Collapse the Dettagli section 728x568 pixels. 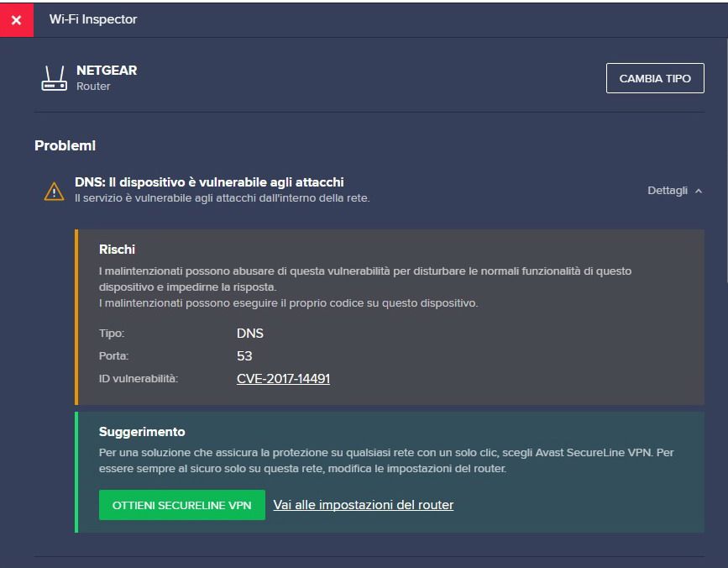pos(674,191)
